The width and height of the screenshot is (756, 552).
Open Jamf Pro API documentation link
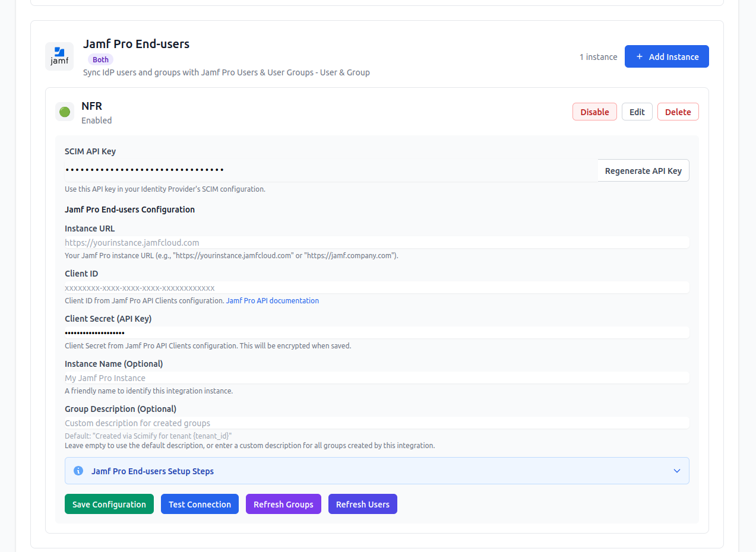pyautogui.click(x=273, y=300)
